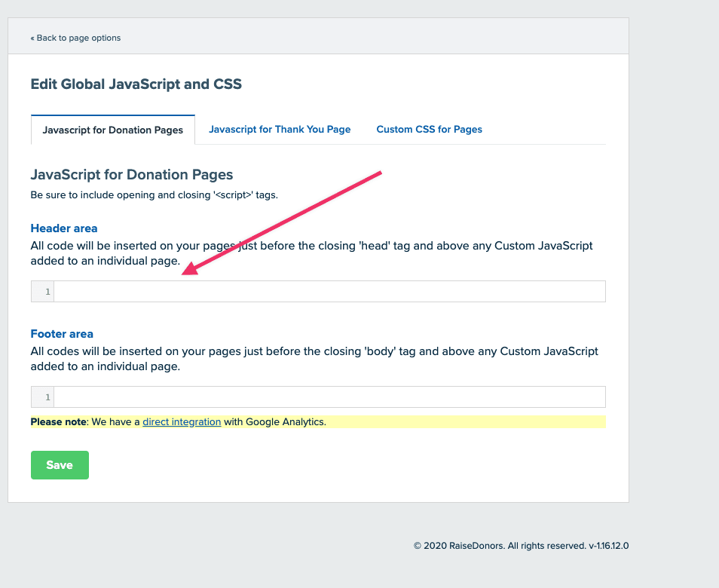
Task: Click inside the Header area code editor
Action: (329, 292)
